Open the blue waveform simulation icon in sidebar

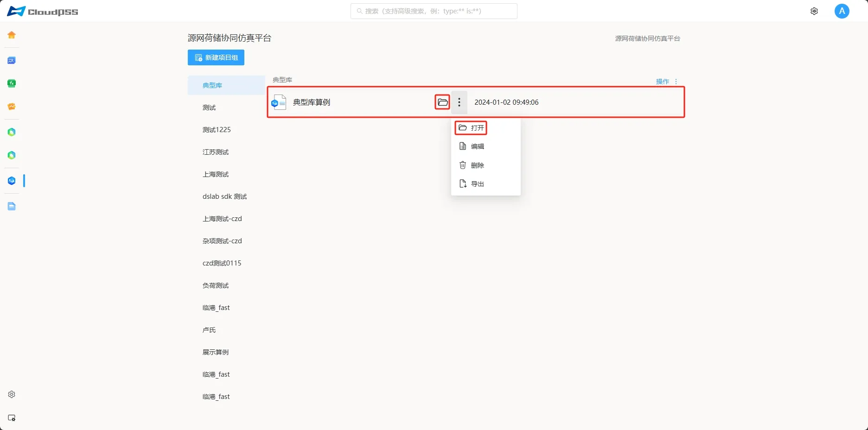(x=12, y=61)
